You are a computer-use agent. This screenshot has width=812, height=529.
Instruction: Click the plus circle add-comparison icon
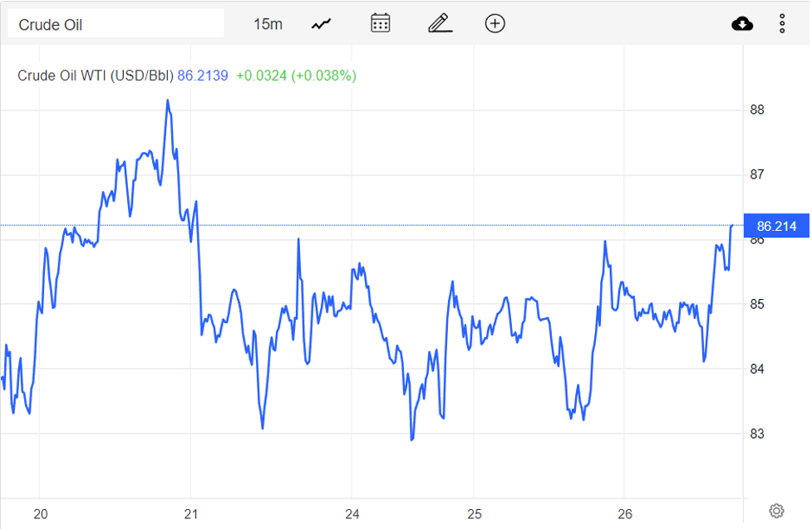(495, 23)
